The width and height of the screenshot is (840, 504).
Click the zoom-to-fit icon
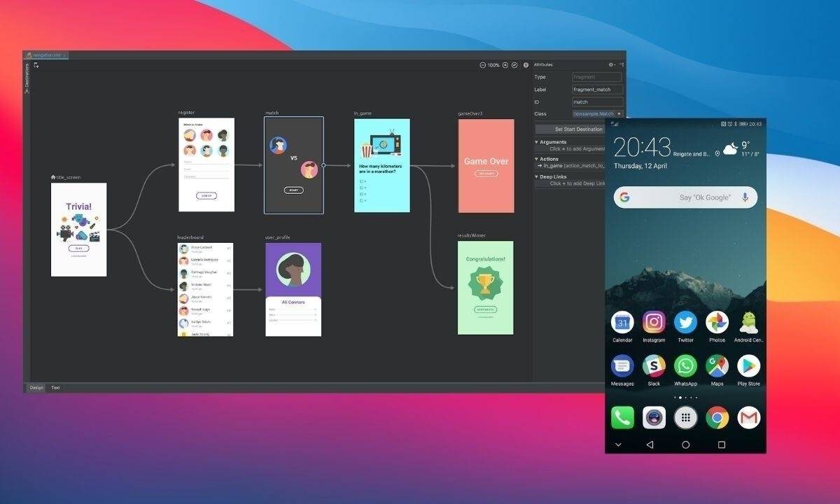tap(514, 65)
